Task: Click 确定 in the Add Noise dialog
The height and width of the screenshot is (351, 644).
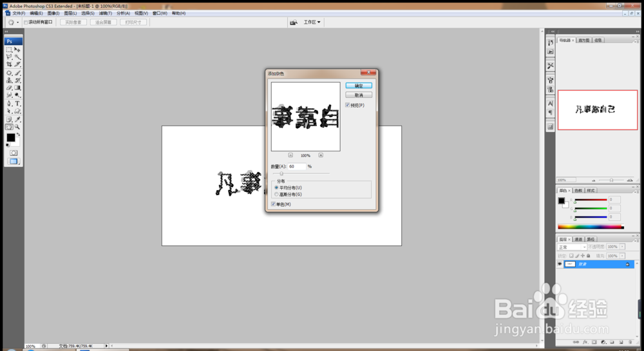Action: click(359, 86)
